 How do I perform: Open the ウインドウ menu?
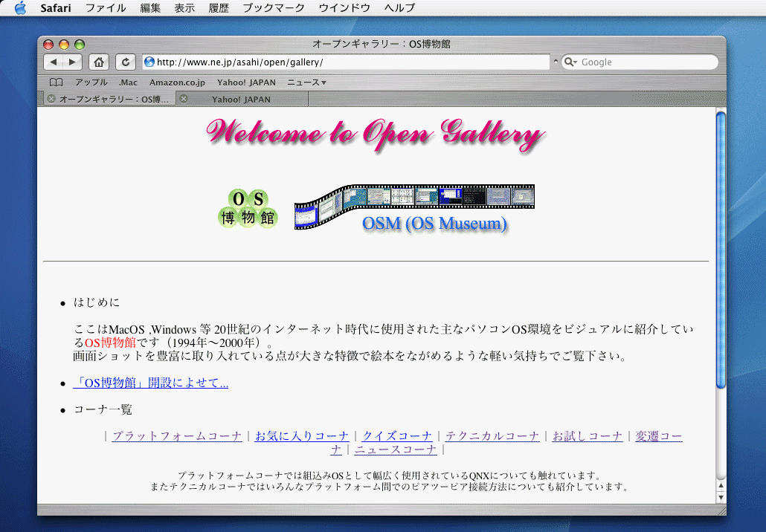click(x=344, y=8)
